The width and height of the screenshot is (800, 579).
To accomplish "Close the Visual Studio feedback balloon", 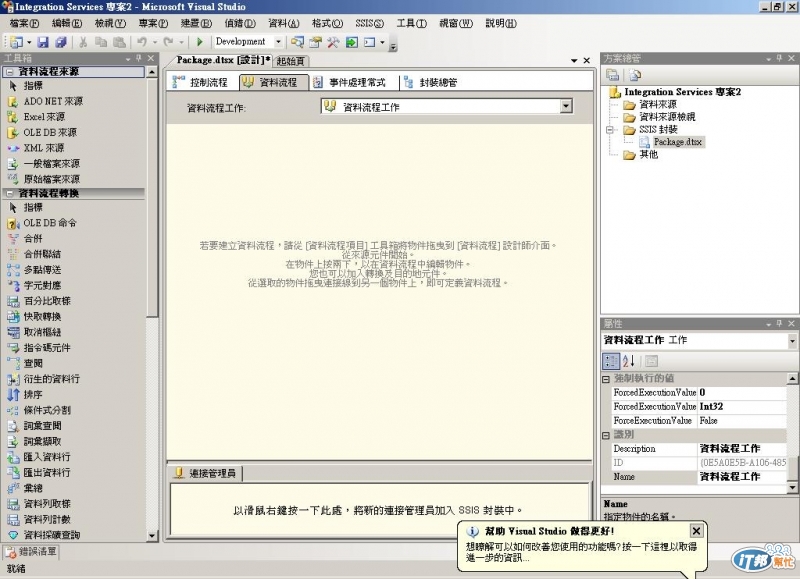I will click(x=696, y=531).
